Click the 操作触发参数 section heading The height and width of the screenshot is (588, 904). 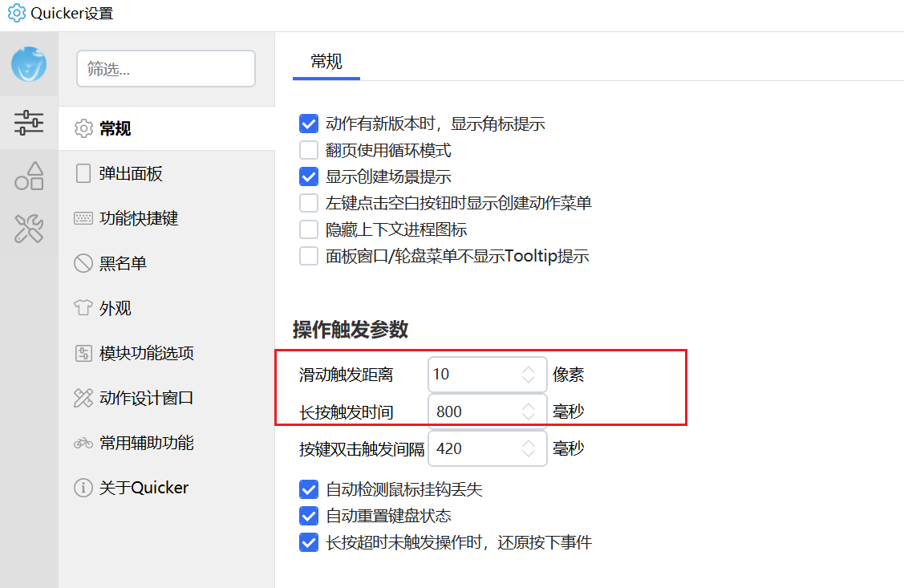351,330
